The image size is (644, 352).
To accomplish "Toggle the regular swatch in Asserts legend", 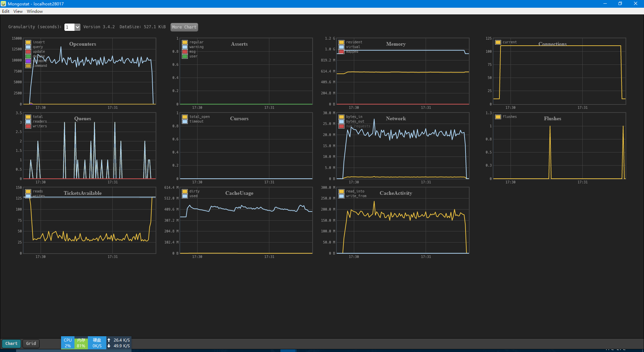I will [185, 42].
